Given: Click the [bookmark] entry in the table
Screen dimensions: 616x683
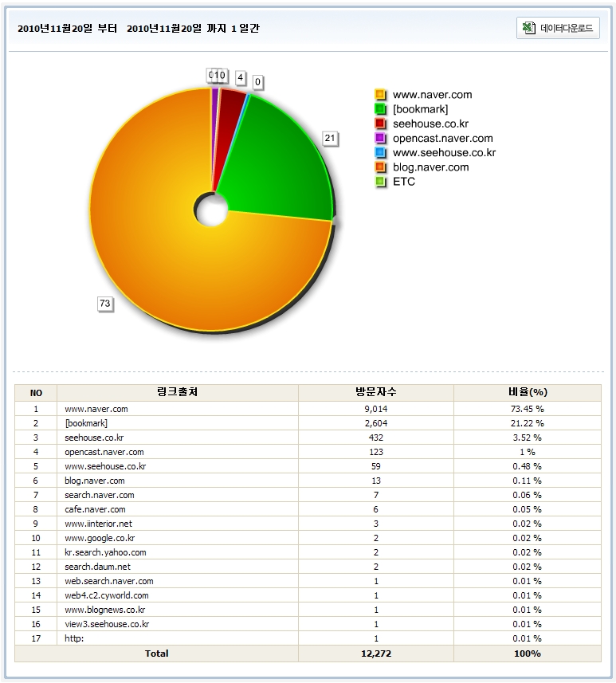Looking at the screenshot, I should [86, 423].
